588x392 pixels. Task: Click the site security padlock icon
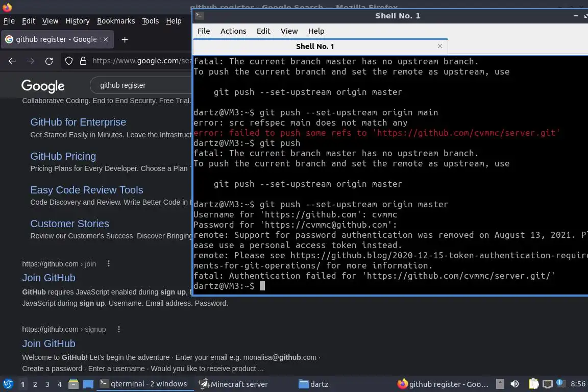point(83,61)
